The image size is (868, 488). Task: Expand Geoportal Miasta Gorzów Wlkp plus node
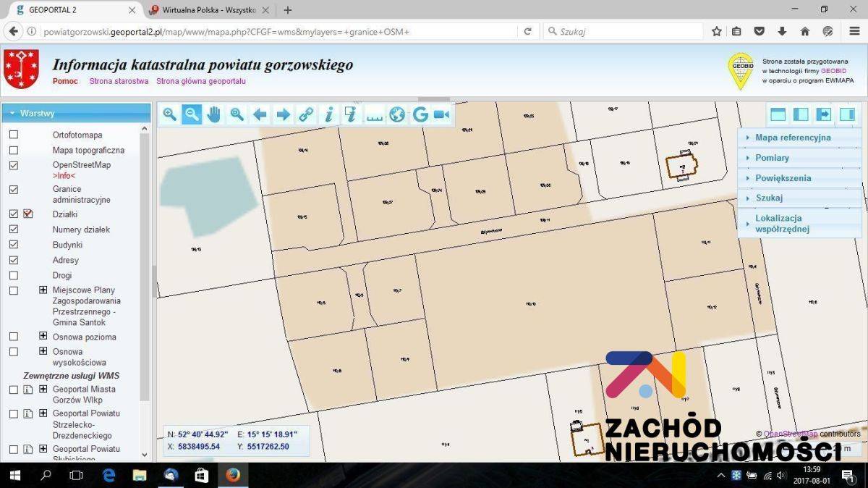pyautogui.click(x=43, y=389)
